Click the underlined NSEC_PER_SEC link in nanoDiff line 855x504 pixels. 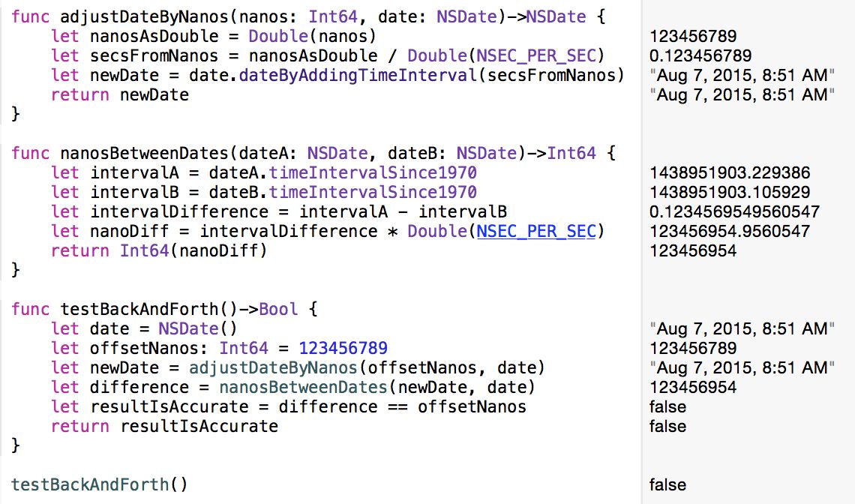tap(536, 232)
